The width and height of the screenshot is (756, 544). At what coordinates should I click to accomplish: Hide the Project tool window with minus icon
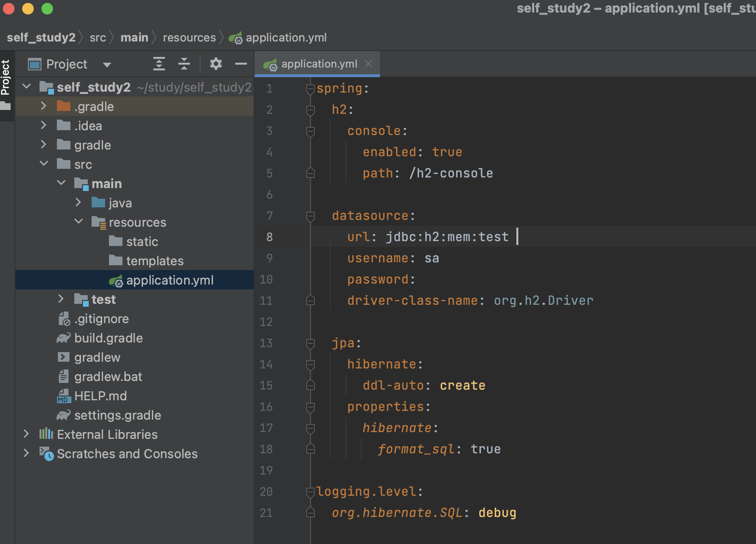(x=241, y=64)
